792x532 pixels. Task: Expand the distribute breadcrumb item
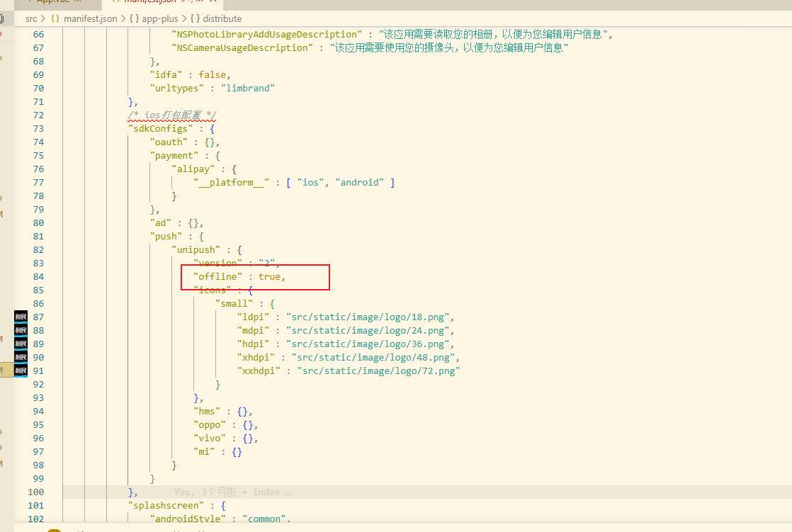pyautogui.click(x=222, y=18)
